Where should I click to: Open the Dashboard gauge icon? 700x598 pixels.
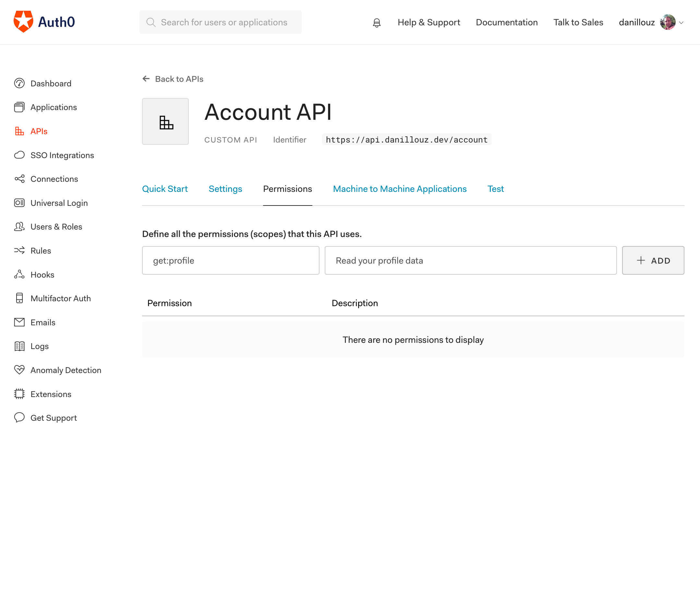point(19,83)
